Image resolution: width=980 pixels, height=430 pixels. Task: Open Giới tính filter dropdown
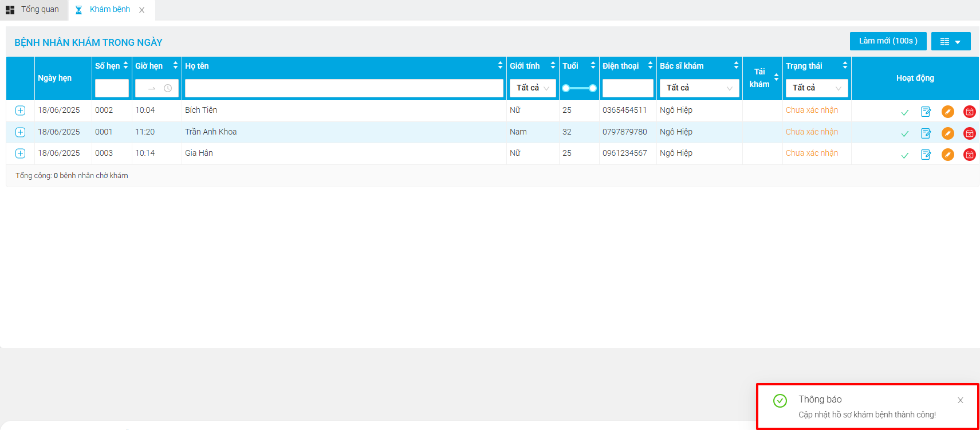click(533, 88)
